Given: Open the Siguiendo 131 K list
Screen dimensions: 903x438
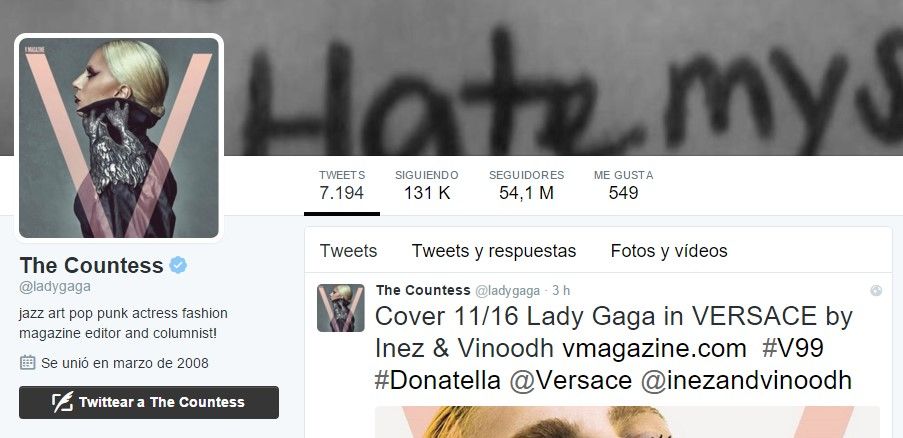Looking at the screenshot, I should pyautogui.click(x=427, y=185).
